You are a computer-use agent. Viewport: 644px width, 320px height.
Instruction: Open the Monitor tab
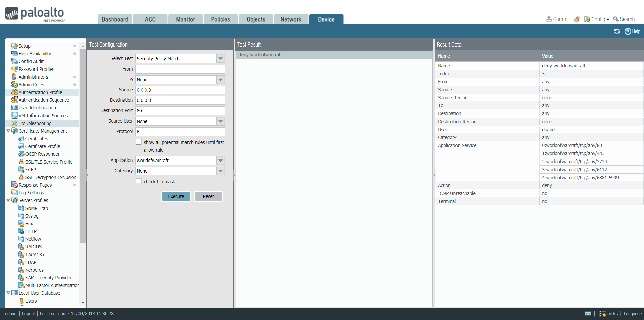click(x=185, y=19)
